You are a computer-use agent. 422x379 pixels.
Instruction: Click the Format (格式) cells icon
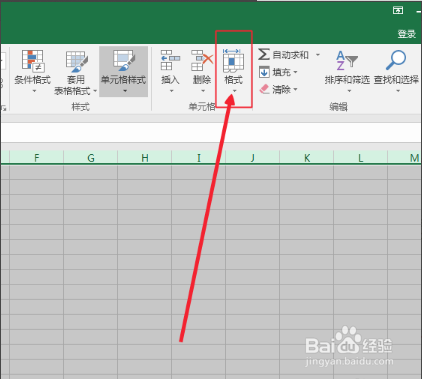click(233, 60)
